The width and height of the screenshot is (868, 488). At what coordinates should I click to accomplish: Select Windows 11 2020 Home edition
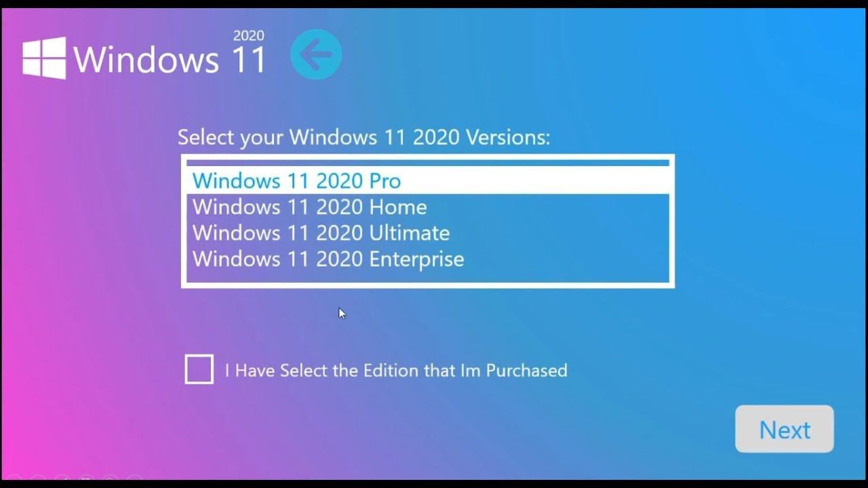coord(428,207)
